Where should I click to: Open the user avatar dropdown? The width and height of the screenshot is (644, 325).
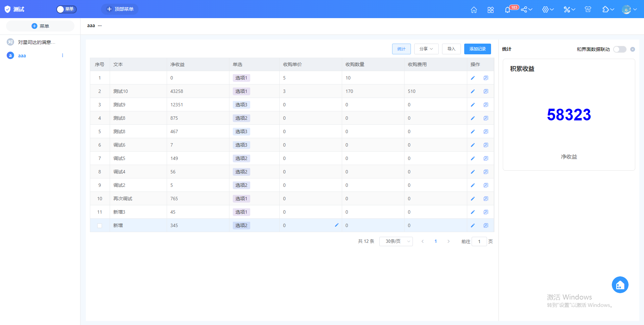pyautogui.click(x=629, y=9)
